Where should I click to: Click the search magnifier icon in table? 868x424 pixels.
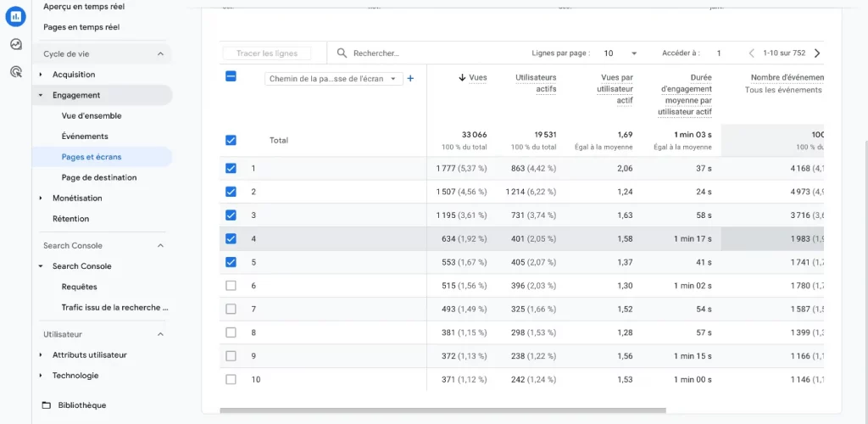tap(342, 53)
